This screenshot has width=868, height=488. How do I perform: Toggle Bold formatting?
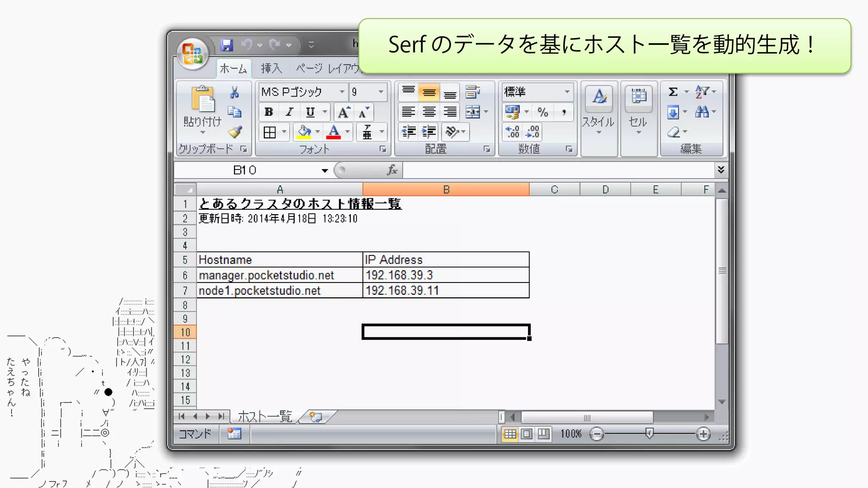269,112
